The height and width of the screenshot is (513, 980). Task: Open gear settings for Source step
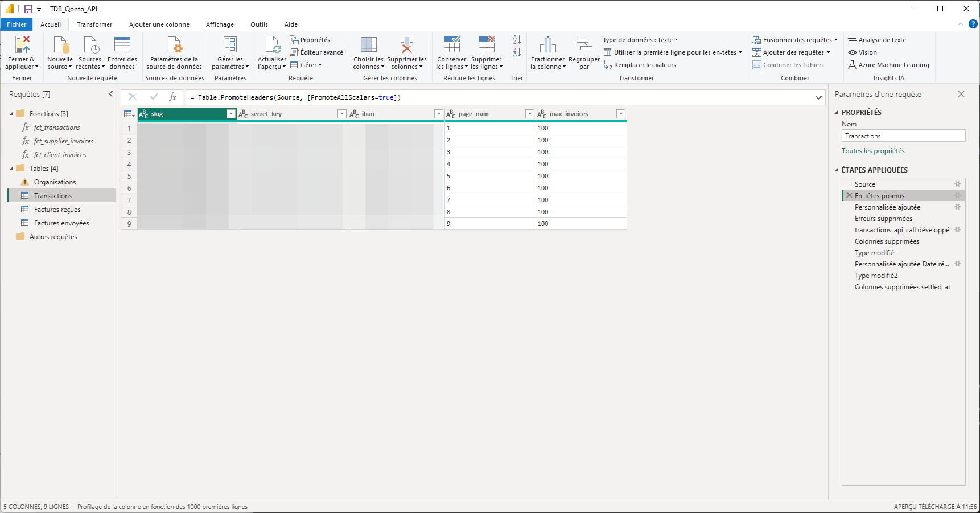click(x=957, y=184)
